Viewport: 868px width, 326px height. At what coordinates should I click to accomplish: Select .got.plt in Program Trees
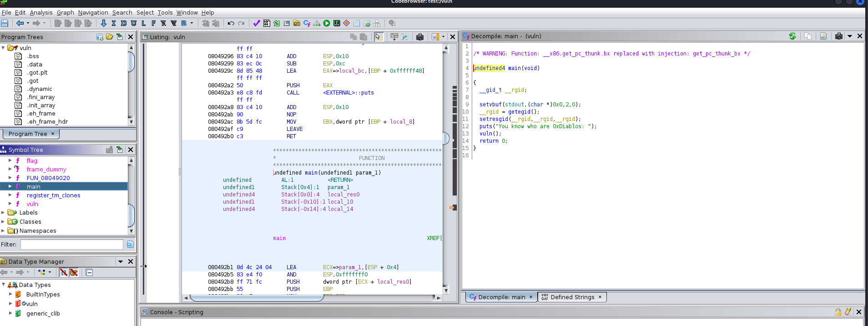(37, 72)
